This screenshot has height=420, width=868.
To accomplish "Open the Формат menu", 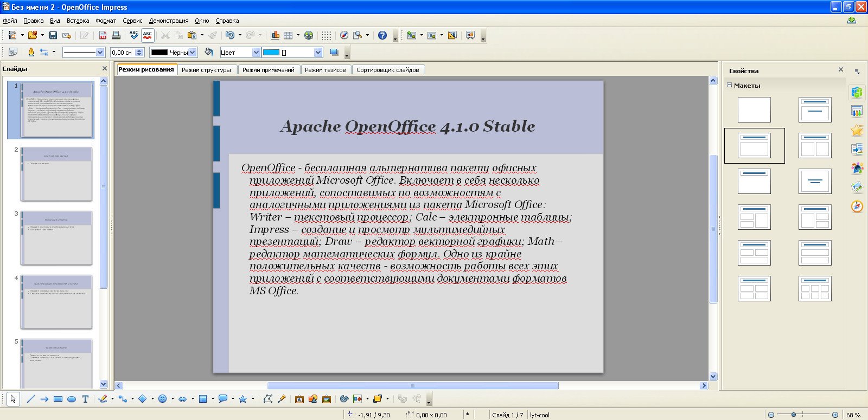I will click(x=106, y=21).
